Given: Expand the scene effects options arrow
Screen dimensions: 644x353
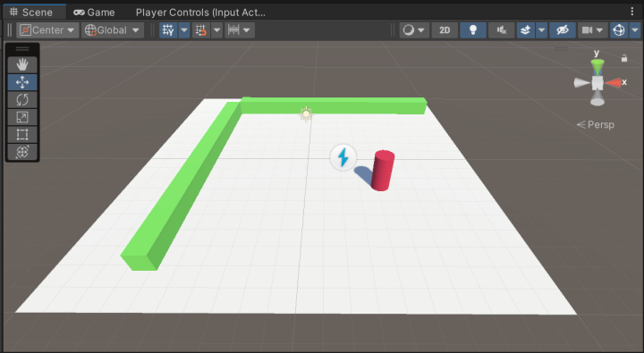Looking at the screenshot, I should pyautogui.click(x=542, y=30).
